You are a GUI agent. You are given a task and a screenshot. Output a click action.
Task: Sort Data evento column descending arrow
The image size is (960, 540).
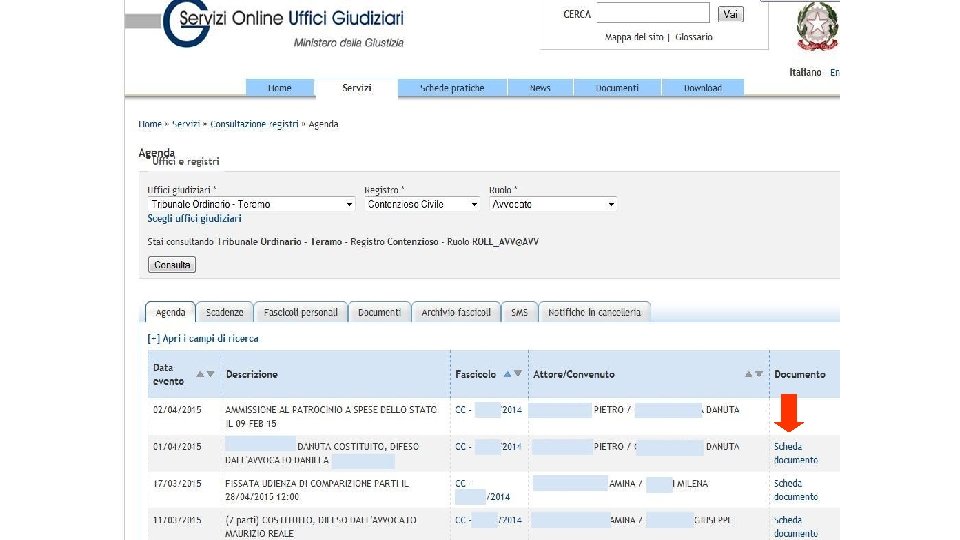[211, 374]
